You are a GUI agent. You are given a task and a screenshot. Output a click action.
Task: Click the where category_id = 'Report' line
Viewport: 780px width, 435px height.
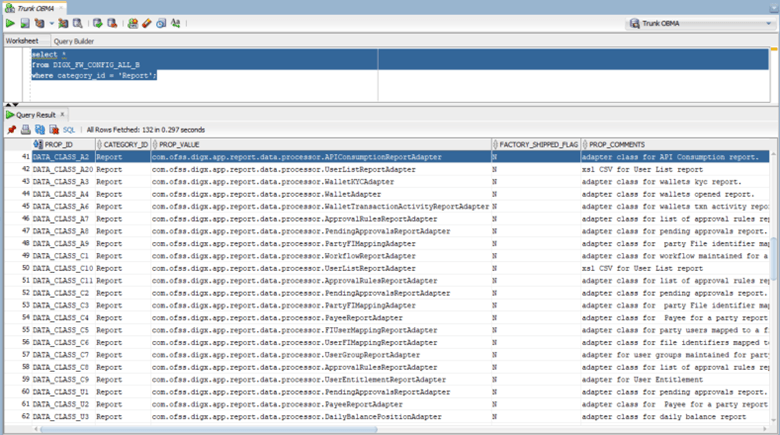pyautogui.click(x=94, y=76)
